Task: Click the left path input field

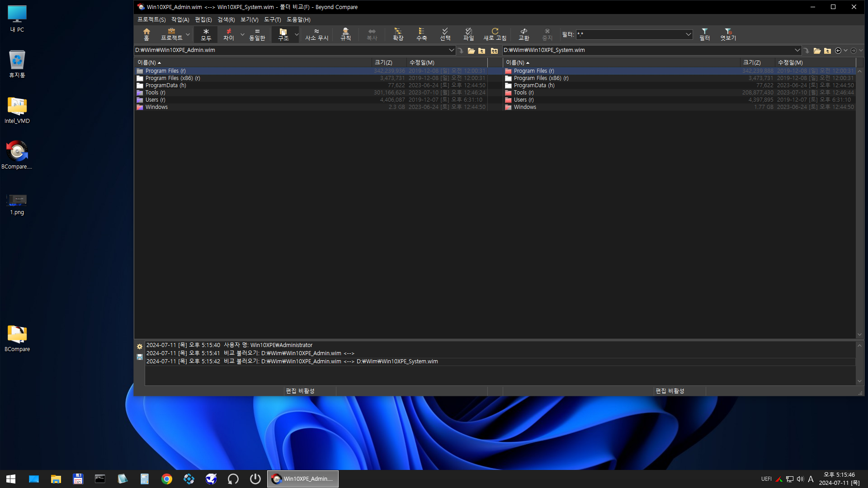Action: [x=291, y=50]
